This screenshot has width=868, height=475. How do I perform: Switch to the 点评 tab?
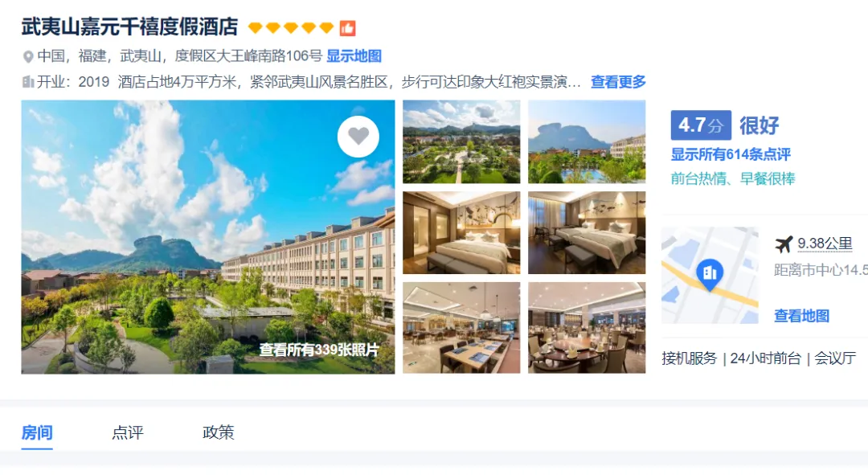127,432
